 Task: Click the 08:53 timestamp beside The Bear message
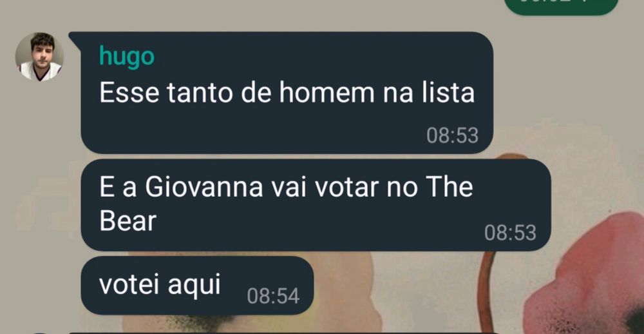pos(510,233)
